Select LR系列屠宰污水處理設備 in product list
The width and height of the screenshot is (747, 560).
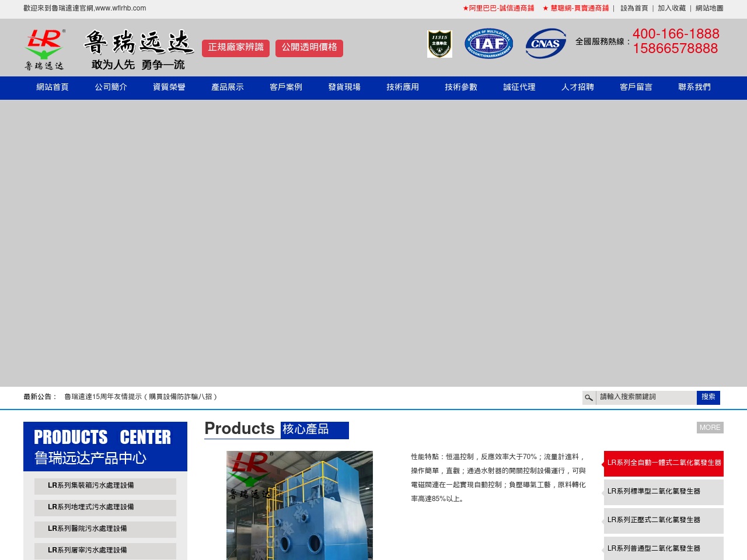coord(105,551)
